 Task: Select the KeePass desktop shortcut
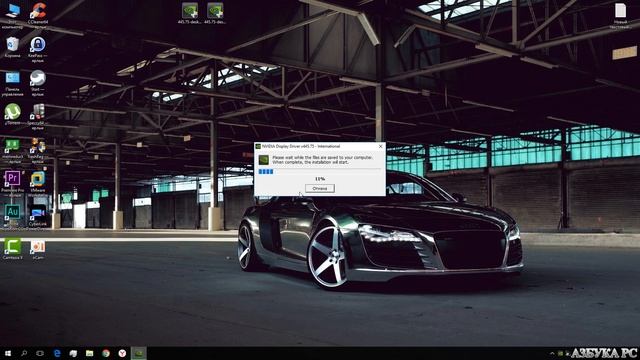[38, 50]
